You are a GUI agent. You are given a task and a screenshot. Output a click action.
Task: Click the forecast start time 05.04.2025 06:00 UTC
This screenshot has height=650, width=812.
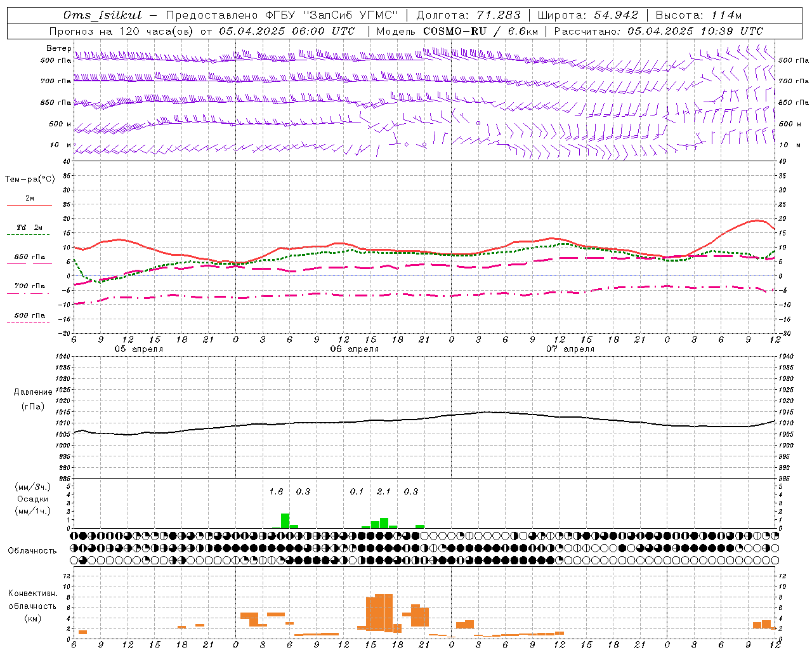coord(287,31)
